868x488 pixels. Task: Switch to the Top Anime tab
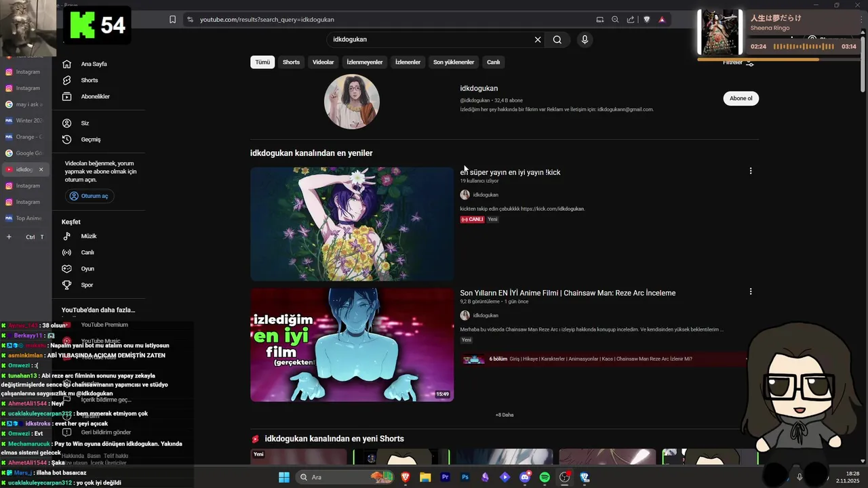click(x=24, y=218)
